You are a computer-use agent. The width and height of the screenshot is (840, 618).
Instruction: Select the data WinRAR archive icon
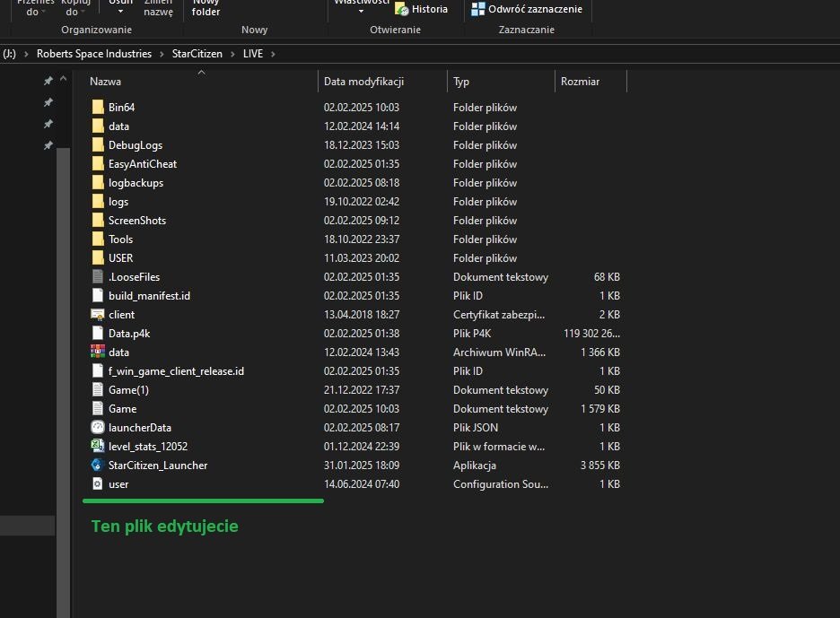98,352
